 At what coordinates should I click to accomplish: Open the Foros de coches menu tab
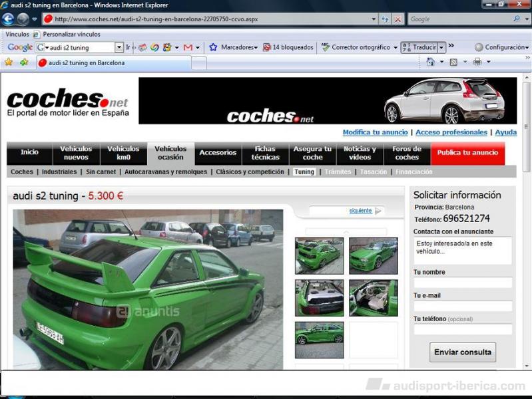407,153
